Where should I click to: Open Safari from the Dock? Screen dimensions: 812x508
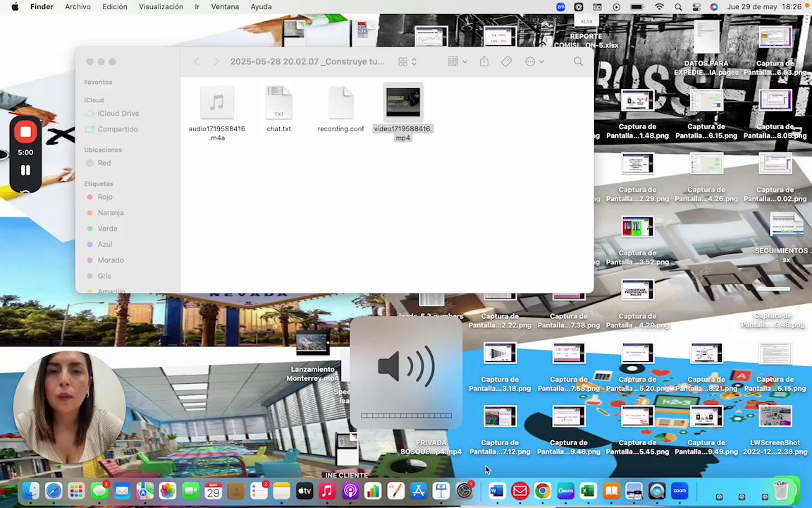[54, 490]
